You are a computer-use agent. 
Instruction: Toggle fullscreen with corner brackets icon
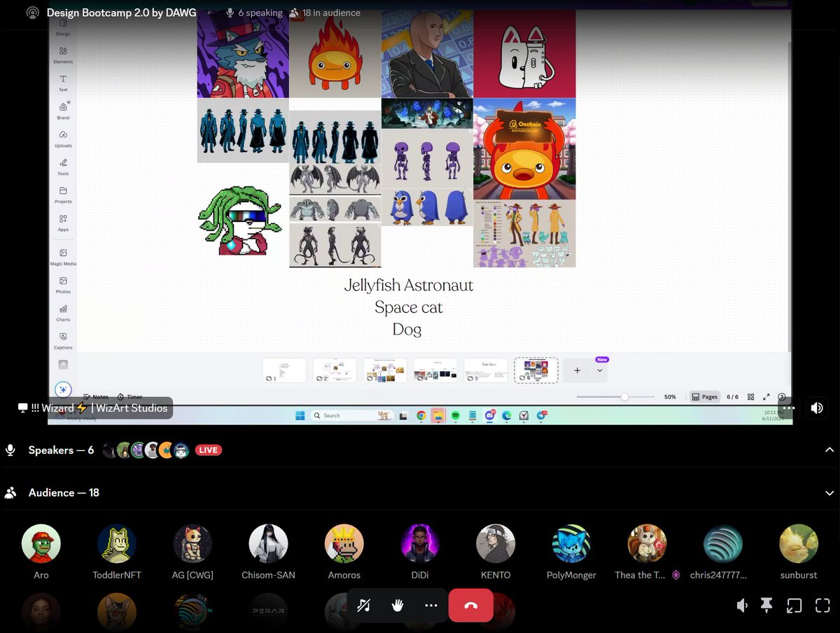pyautogui.click(x=822, y=606)
